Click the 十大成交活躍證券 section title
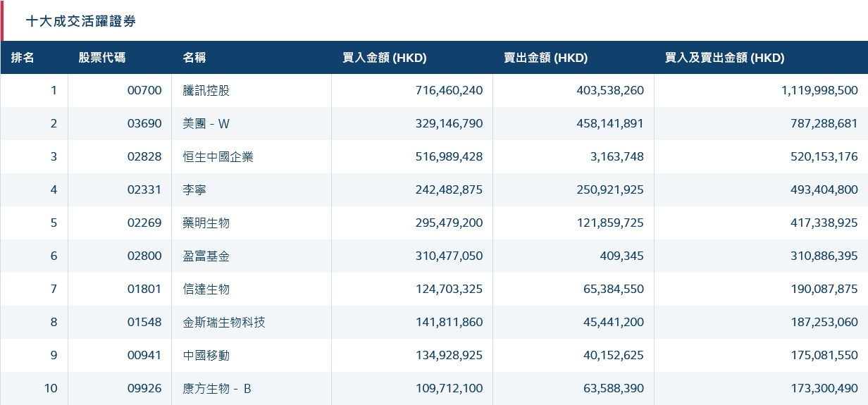Screen dimensions: 868x405 pyautogui.click(x=81, y=21)
